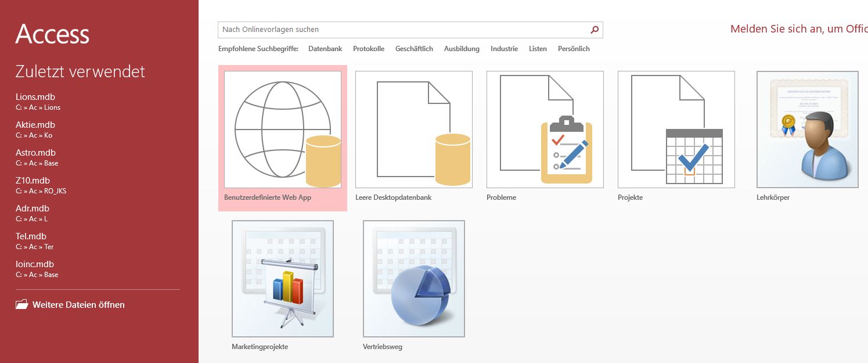Open the Projekte calendar template

(676, 130)
